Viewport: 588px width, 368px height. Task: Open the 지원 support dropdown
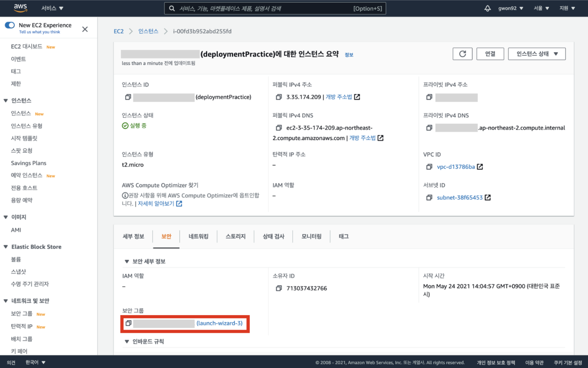coord(567,8)
